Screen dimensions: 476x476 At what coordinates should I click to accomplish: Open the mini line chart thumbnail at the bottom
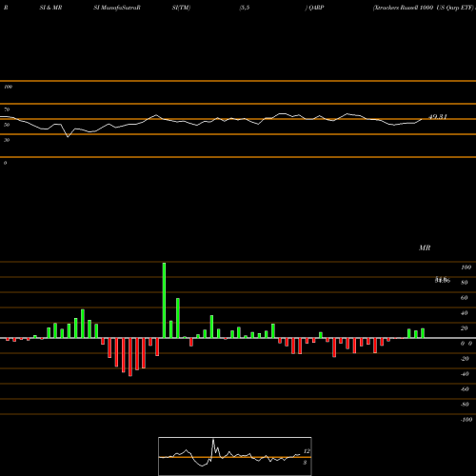pos(235,456)
